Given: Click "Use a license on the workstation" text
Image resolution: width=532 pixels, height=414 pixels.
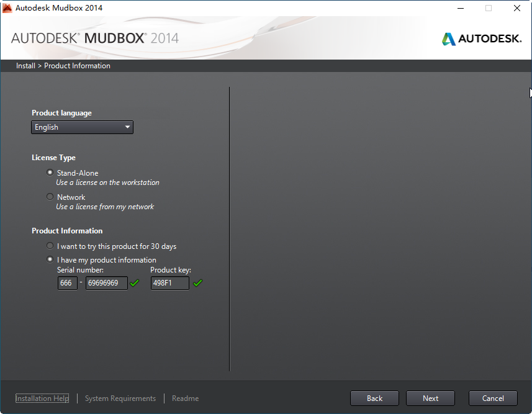Looking at the screenshot, I should click(107, 182).
